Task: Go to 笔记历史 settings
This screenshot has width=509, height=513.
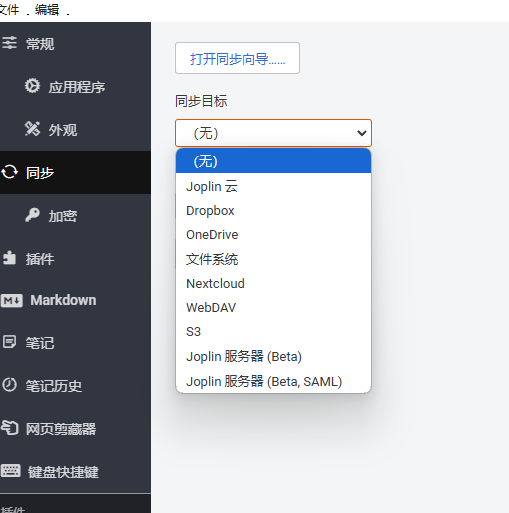Action: (75, 386)
